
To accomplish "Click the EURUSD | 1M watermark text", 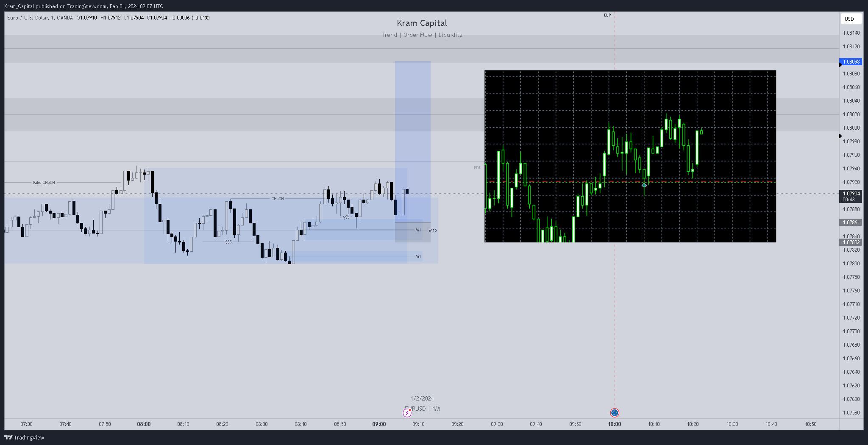I will pos(423,409).
